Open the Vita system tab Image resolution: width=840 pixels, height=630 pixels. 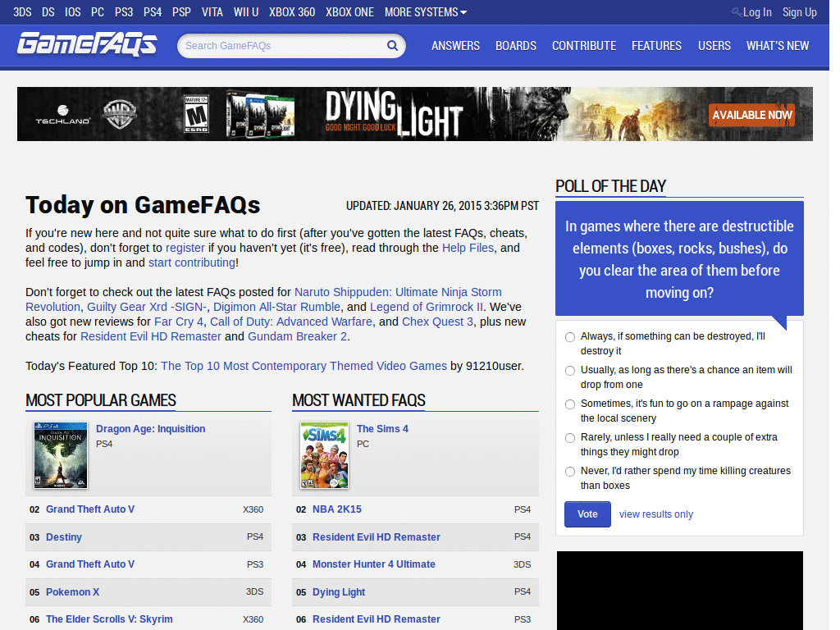[x=212, y=12]
